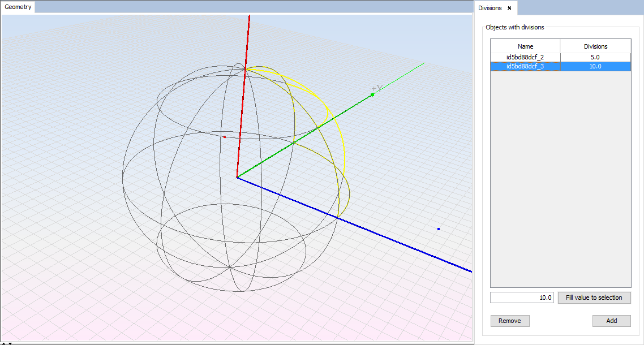Sort by the Name column header

pos(525,46)
